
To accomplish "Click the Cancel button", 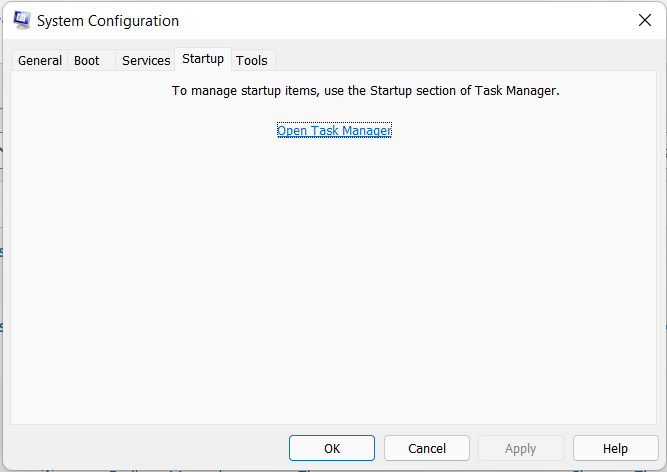I will (427, 448).
